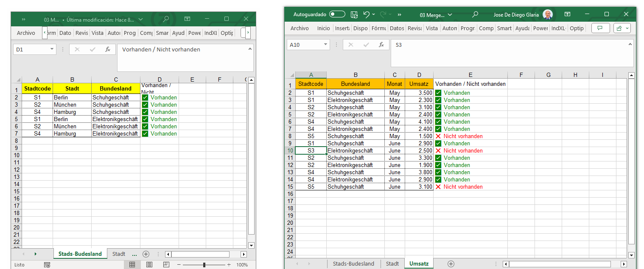Select column E header in right window
Viewport: 644px width, 269px height.
[470, 75]
